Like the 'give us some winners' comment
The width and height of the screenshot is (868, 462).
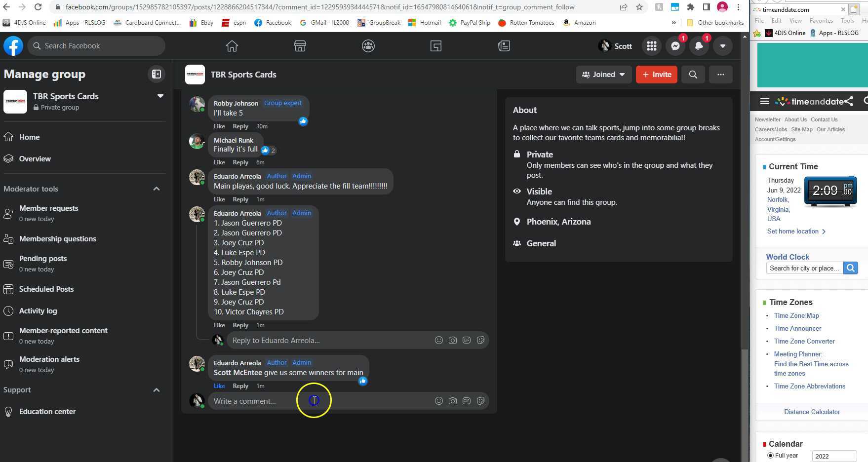(x=219, y=386)
